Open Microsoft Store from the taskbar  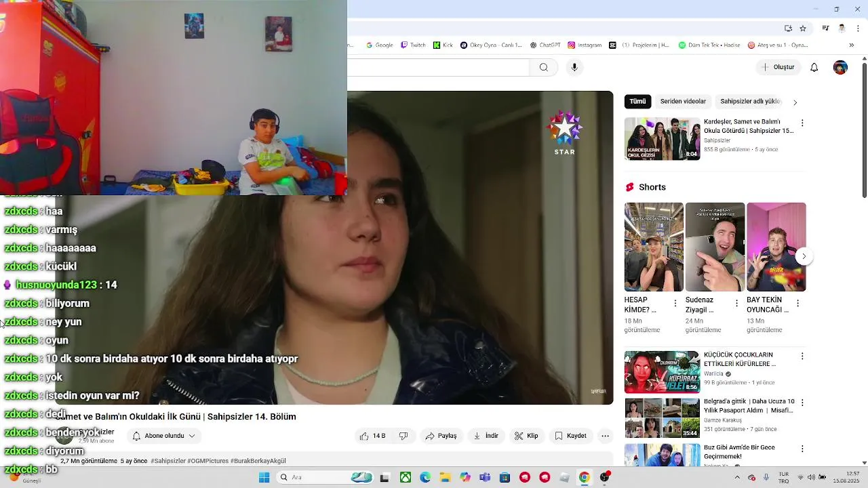coord(505,477)
